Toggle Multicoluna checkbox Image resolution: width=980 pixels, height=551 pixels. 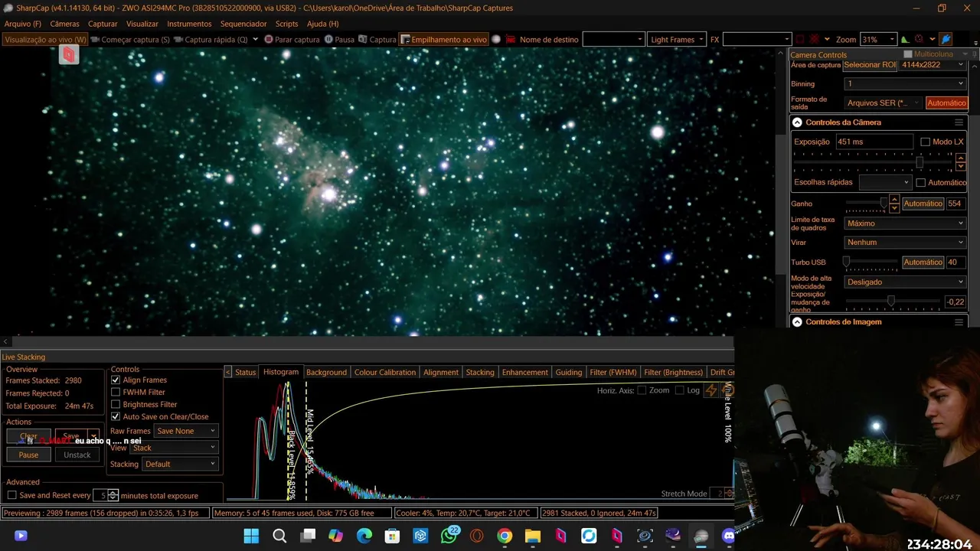point(908,54)
